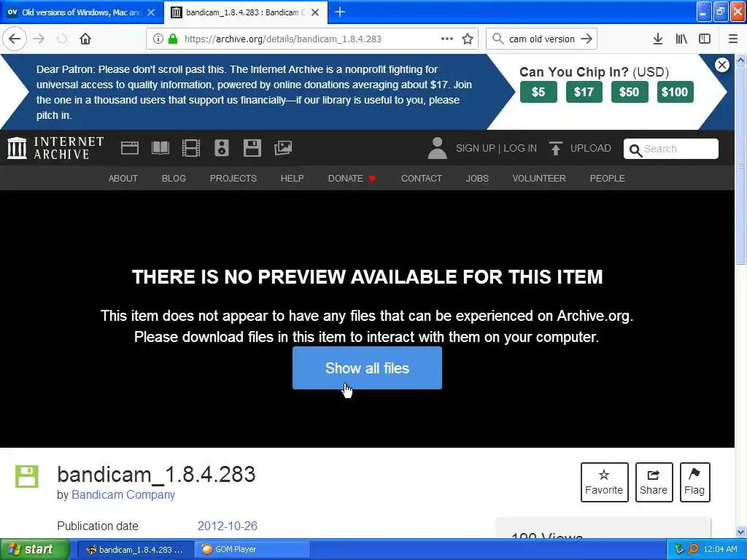Screen dimensions: 747x560
Task: Click the browser Back arrow button
Action: click(15, 39)
